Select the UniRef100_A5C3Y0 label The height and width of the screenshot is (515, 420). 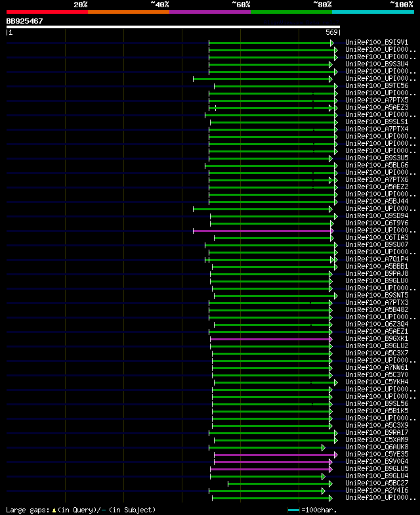[377, 374]
